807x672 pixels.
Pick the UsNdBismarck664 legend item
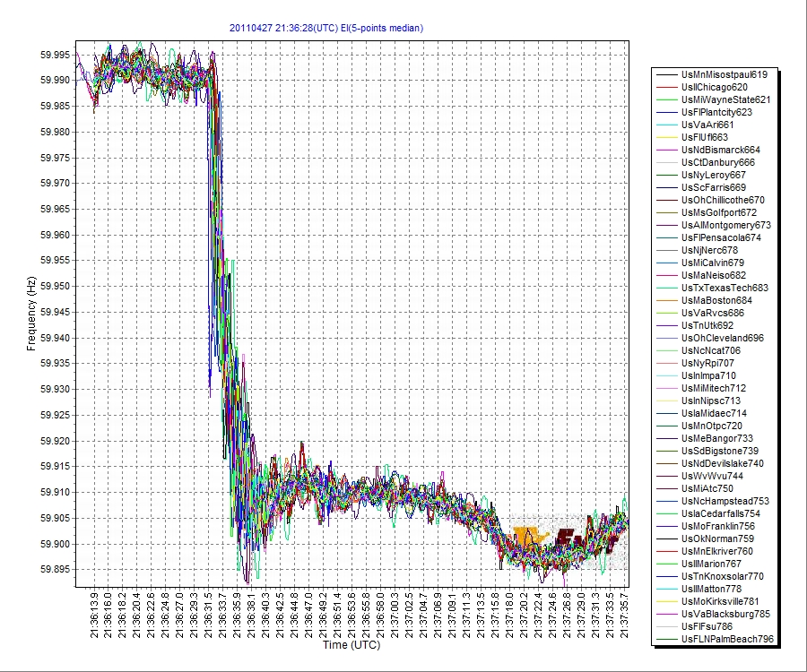(x=720, y=150)
